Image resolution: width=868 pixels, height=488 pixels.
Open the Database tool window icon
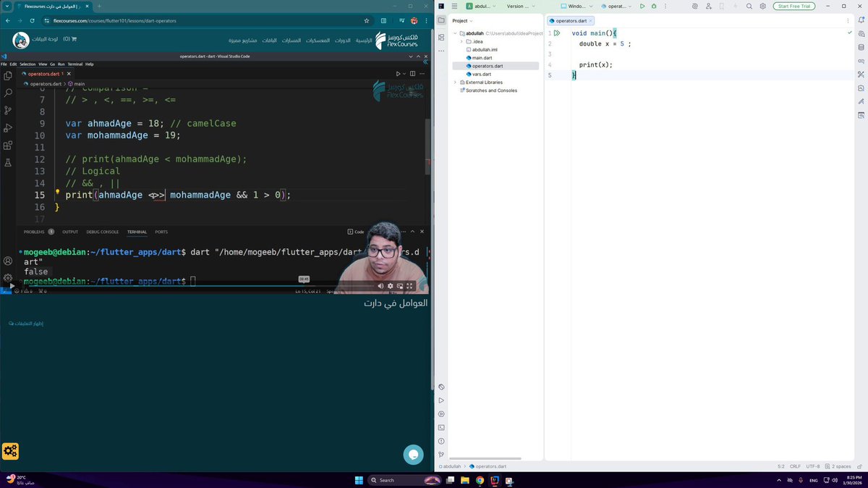(x=861, y=47)
